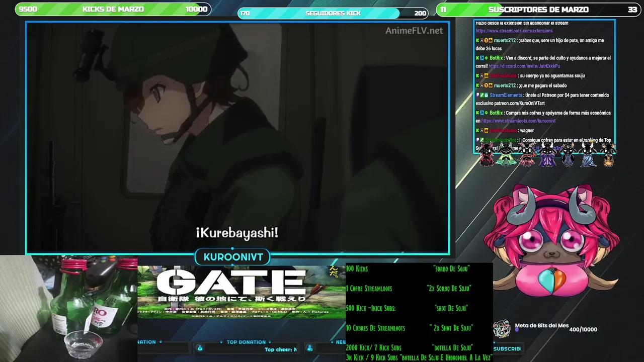Click the Bits goal emblem icon
The height and width of the screenshot is (362, 644).
[502, 329]
